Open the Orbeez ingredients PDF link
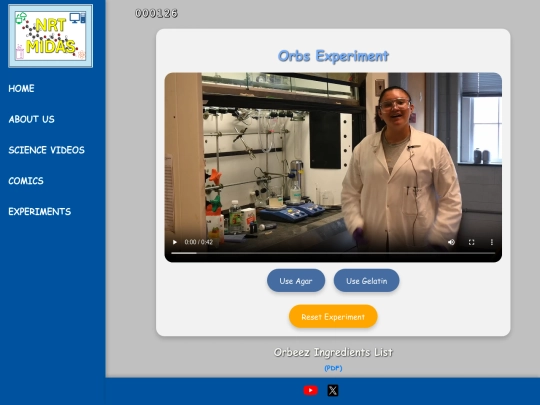 point(333,368)
